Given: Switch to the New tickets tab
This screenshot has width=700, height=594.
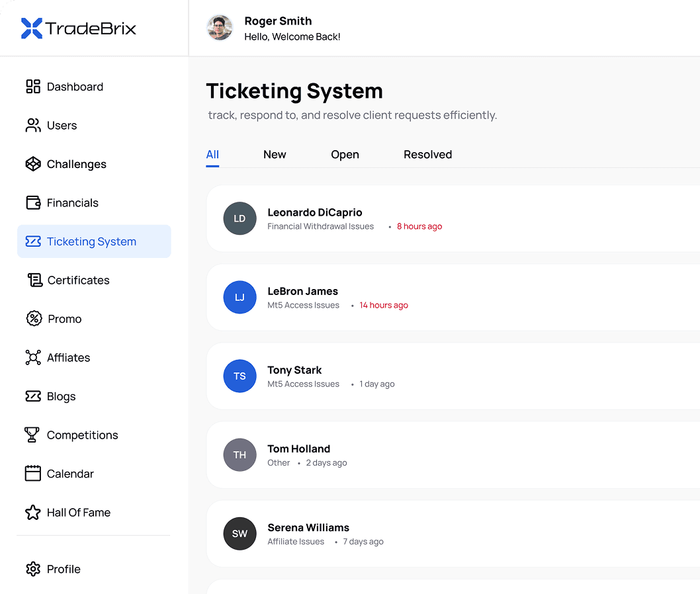Looking at the screenshot, I should coord(275,155).
